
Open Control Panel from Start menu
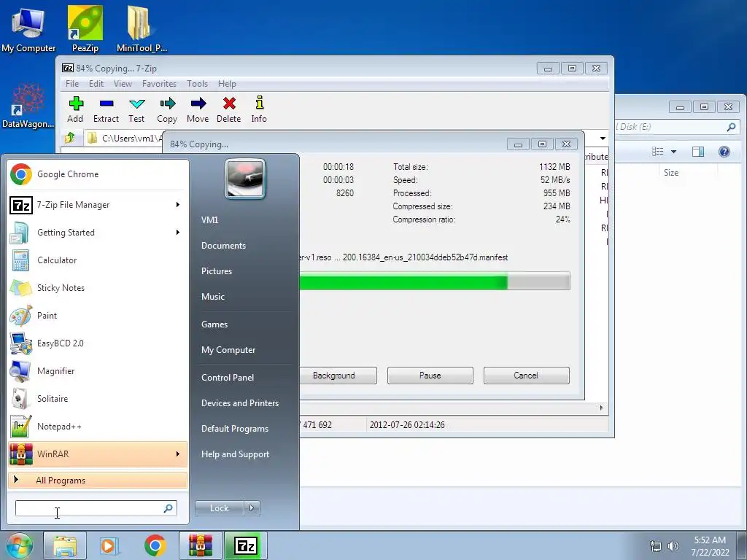[x=228, y=378]
